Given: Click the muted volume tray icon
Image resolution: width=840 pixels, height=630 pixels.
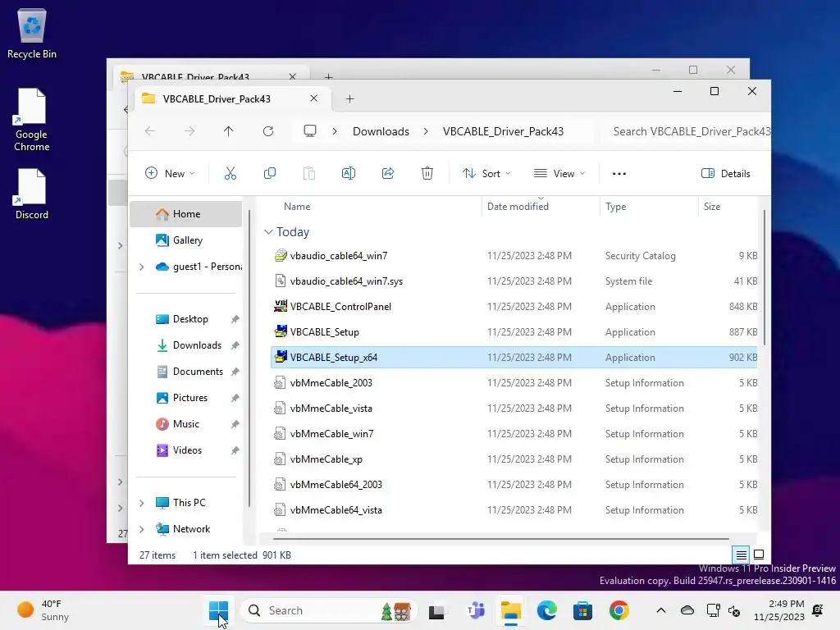Looking at the screenshot, I should coord(734,610).
